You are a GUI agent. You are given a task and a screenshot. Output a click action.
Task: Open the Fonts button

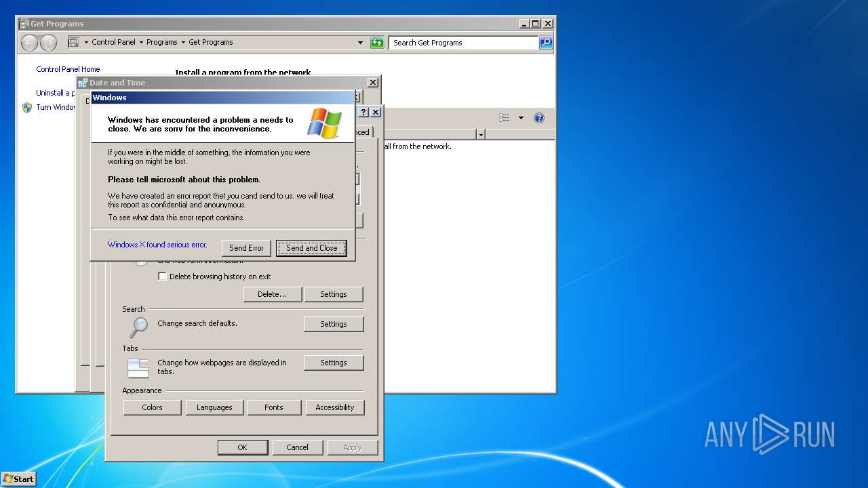point(274,407)
